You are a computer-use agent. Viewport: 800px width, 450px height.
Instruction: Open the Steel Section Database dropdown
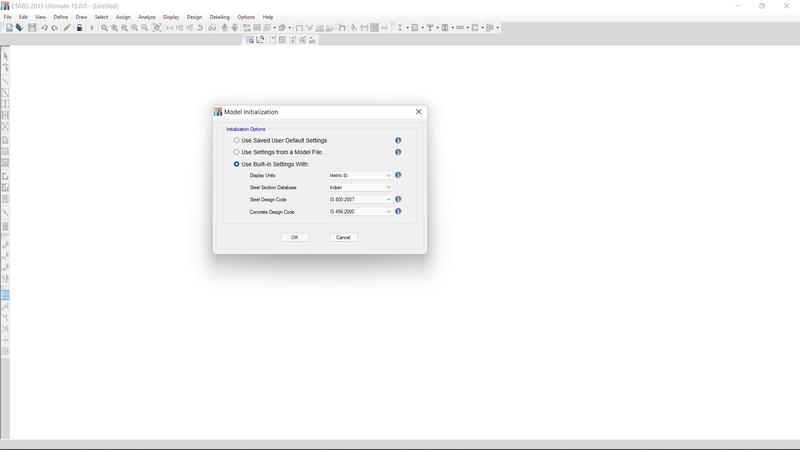tap(360, 187)
